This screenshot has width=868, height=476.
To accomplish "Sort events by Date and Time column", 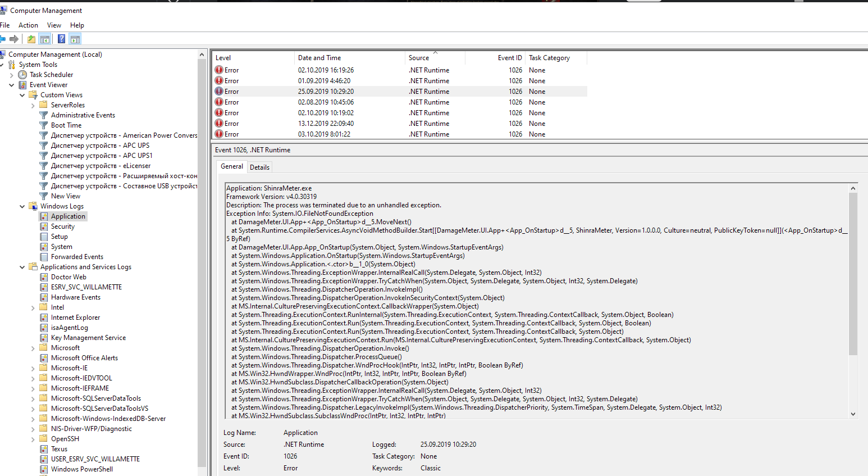I will [x=349, y=58].
